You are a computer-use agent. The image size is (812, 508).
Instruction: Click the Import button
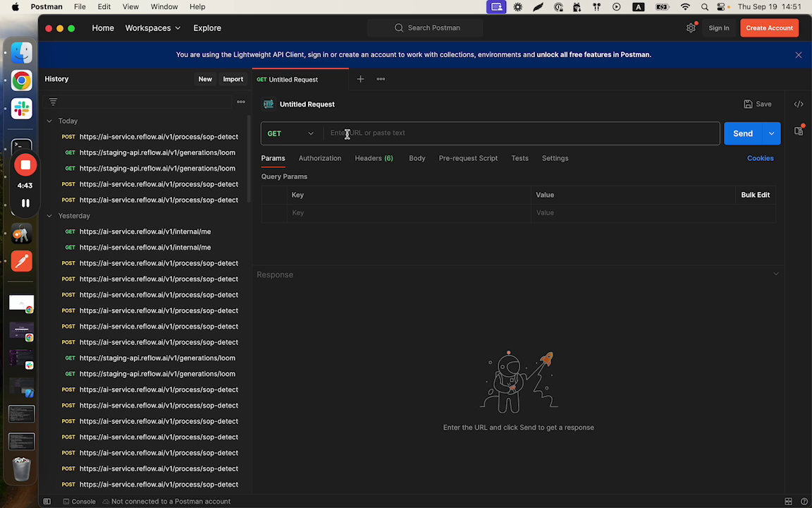[233, 79]
